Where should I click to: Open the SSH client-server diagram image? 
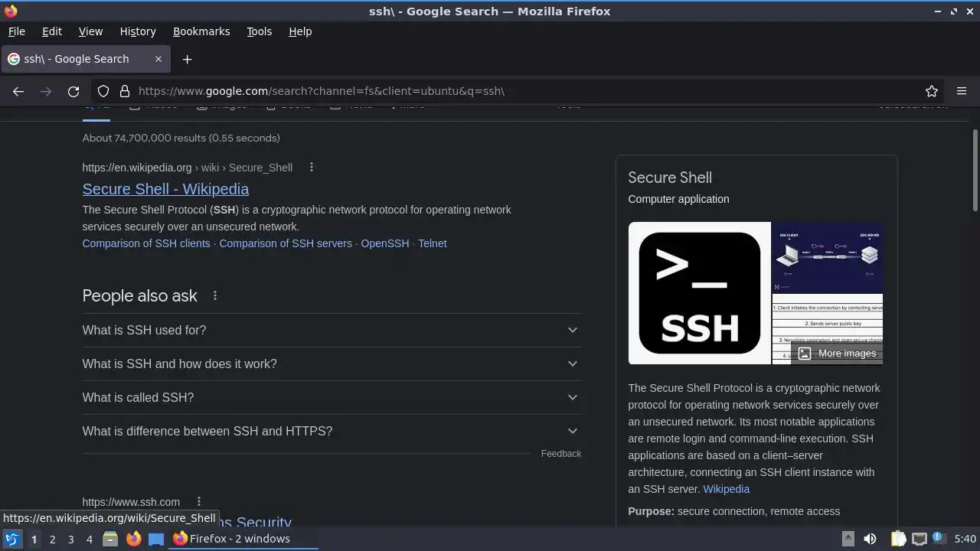(828, 257)
